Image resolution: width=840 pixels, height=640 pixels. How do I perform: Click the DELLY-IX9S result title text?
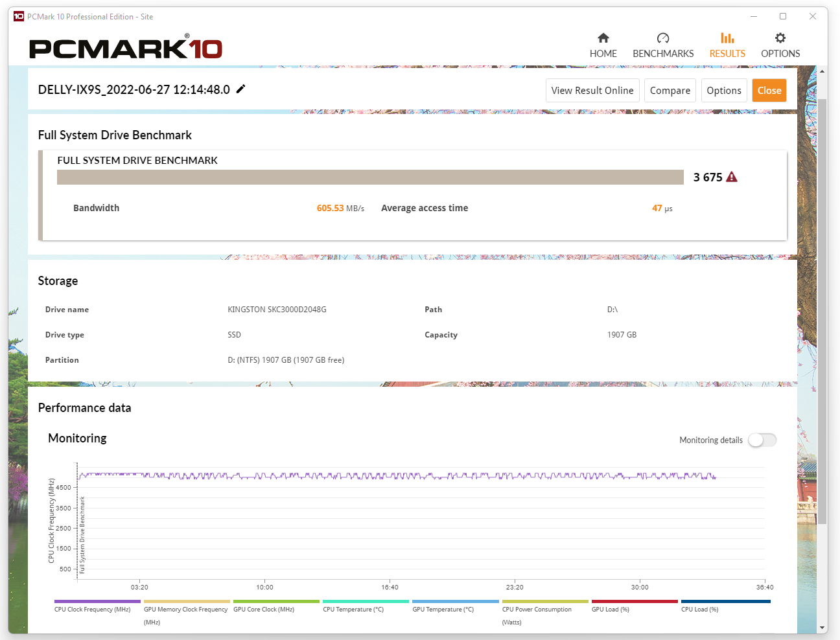(x=134, y=89)
